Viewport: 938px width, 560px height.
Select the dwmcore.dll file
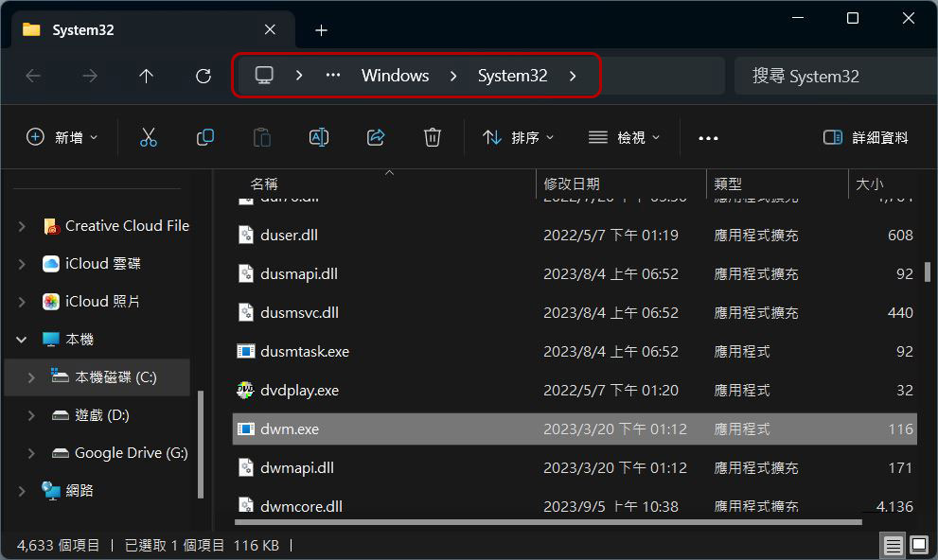pos(302,506)
